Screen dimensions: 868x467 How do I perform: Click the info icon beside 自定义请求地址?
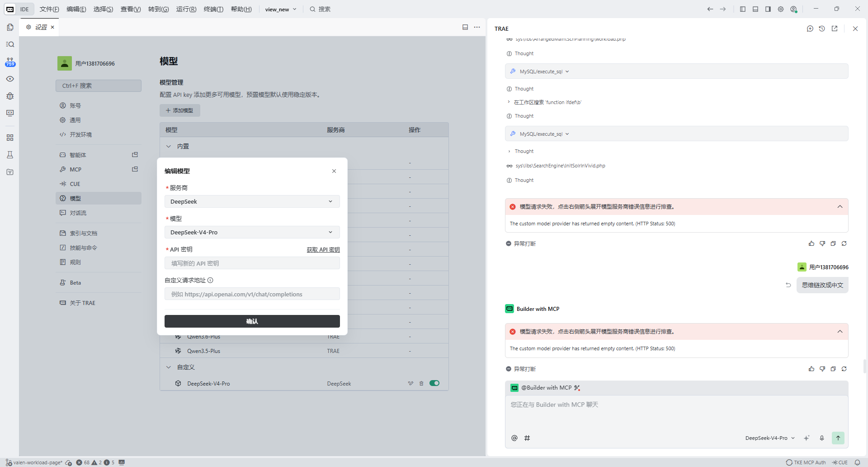(x=210, y=280)
